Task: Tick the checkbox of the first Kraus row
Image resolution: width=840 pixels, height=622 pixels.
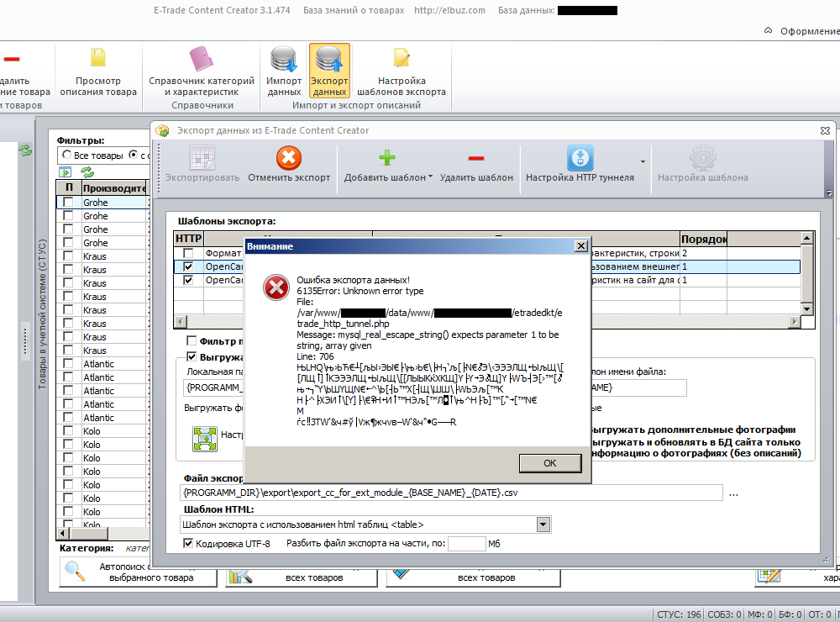Action: point(68,256)
